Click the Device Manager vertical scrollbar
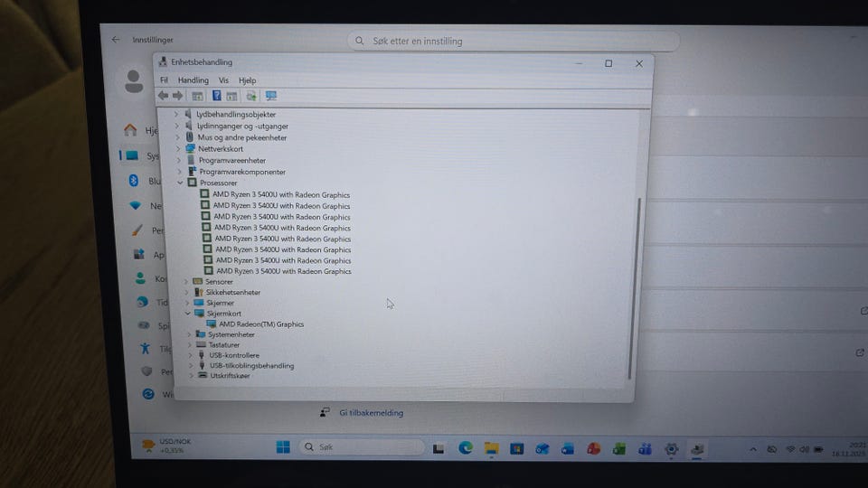 pyautogui.click(x=635, y=287)
